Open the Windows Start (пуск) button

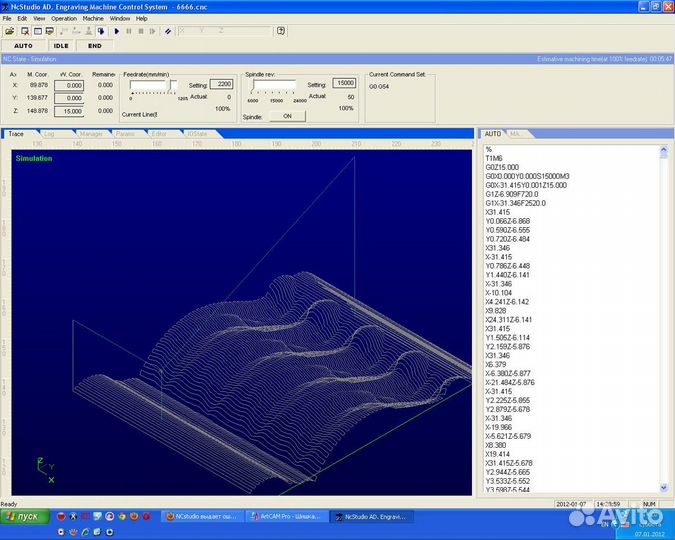point(24,516)
